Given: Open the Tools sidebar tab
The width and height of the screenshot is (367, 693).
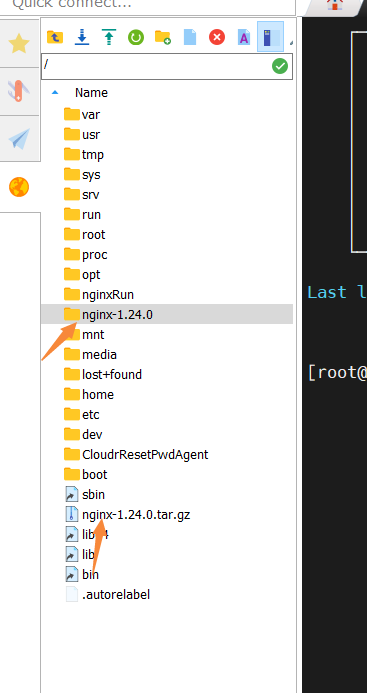Looking at the screenshot, I should pyautogui.click(x=19, y=91).
